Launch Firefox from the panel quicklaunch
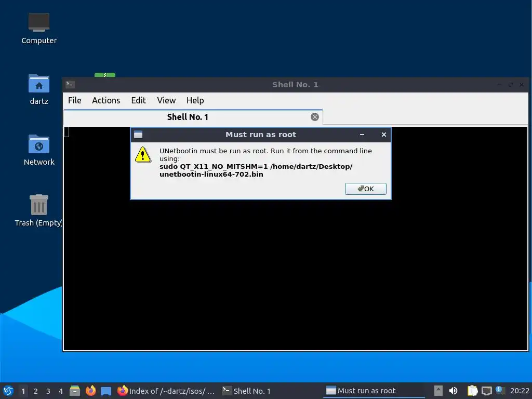 pos(90,391)
